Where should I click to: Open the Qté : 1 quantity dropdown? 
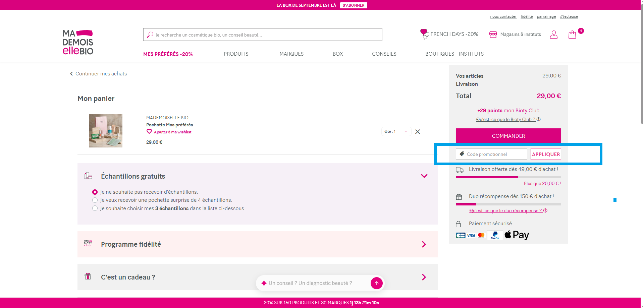coord(396,131)
